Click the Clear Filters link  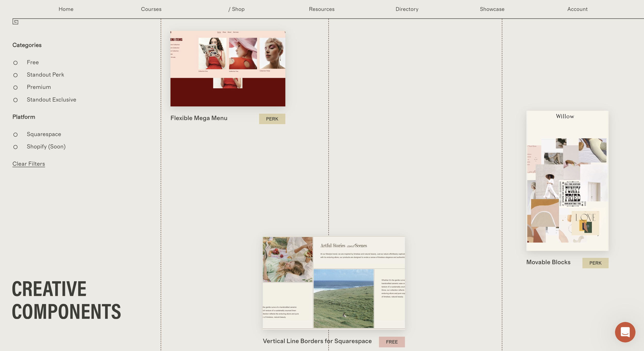(29, 164)
